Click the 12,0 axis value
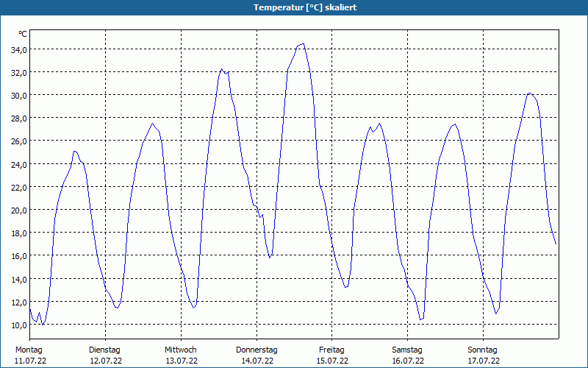This screenshot has width=588, height=368. point(19,302)
